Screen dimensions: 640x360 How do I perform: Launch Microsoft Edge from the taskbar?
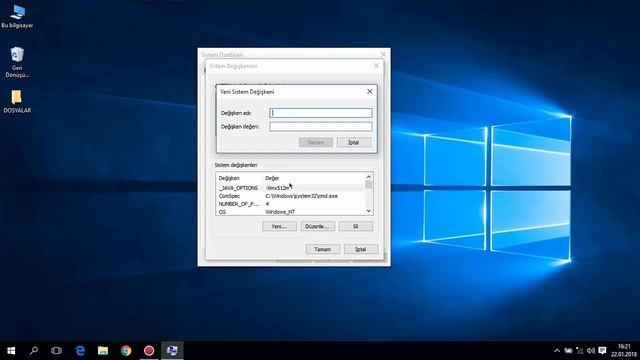pyautogui.click(x=80, y=351)
